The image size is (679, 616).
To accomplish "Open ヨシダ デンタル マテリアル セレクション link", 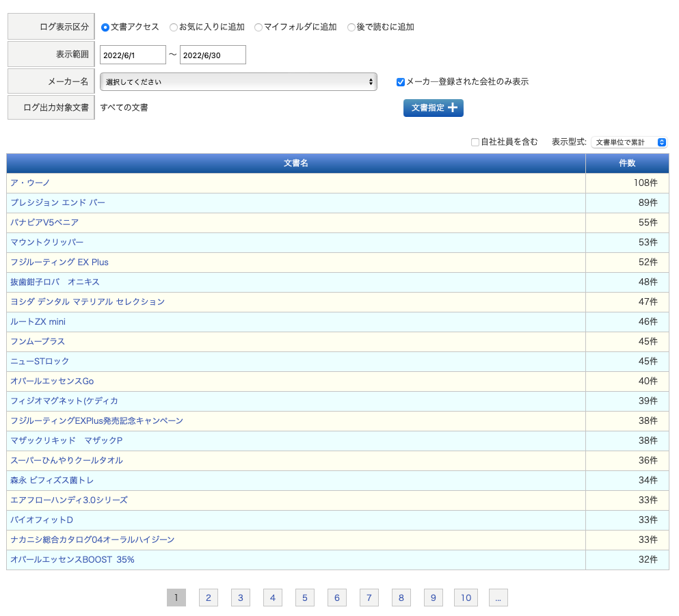I will point(88,302).
